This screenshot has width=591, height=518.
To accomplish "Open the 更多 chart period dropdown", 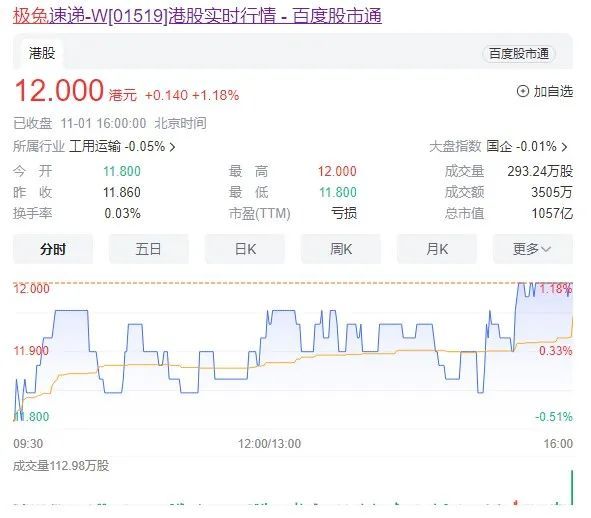I will (533, 249).
